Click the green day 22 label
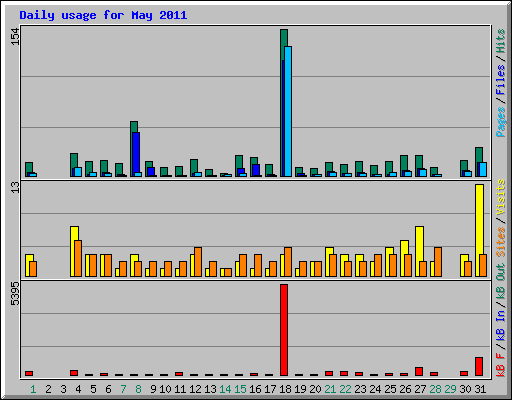The image size is (512, 400). [x=345, y=389]
